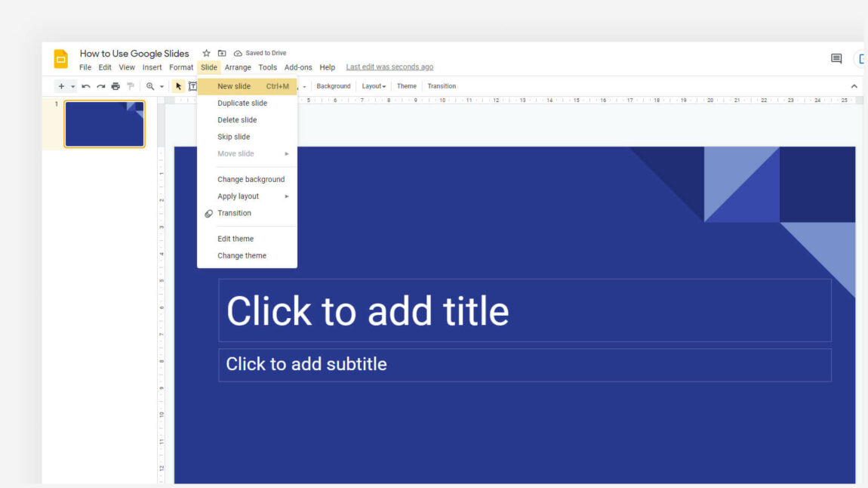This screenshot has height=488, width=868.
Task: View edit history via the last edit link
Action: coord(389,66)
